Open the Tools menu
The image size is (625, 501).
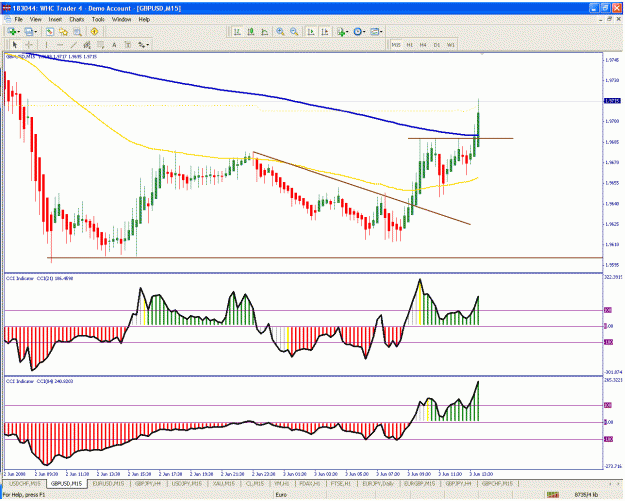98,19
